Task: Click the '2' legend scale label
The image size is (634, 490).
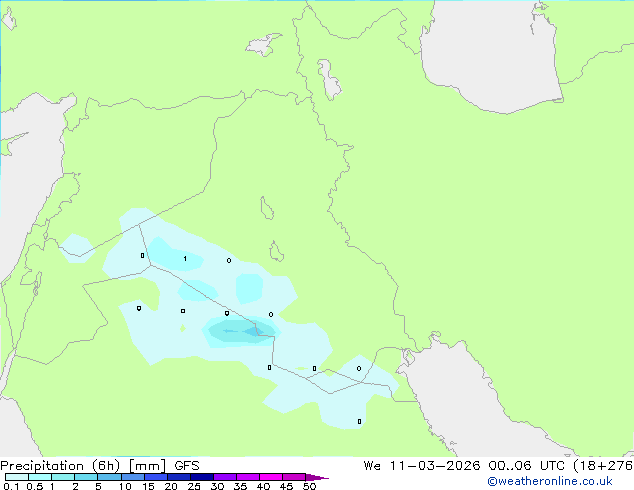Action: tap(75, 486)
